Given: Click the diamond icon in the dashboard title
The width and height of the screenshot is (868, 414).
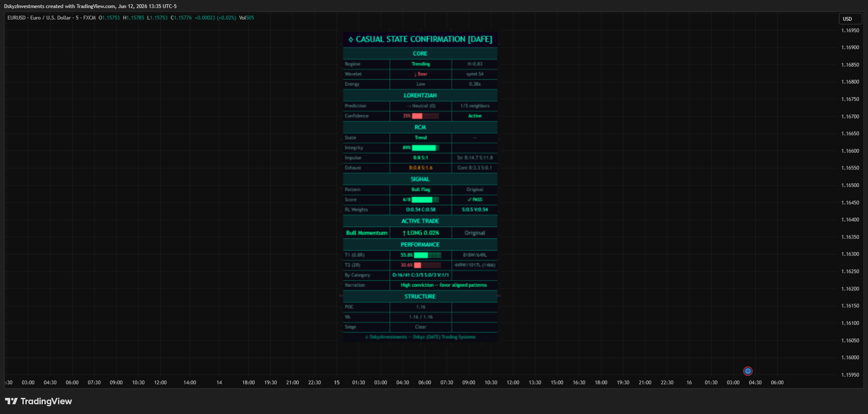Looking at the screenshot, I should pyautogui.click(x=351, y=39).
